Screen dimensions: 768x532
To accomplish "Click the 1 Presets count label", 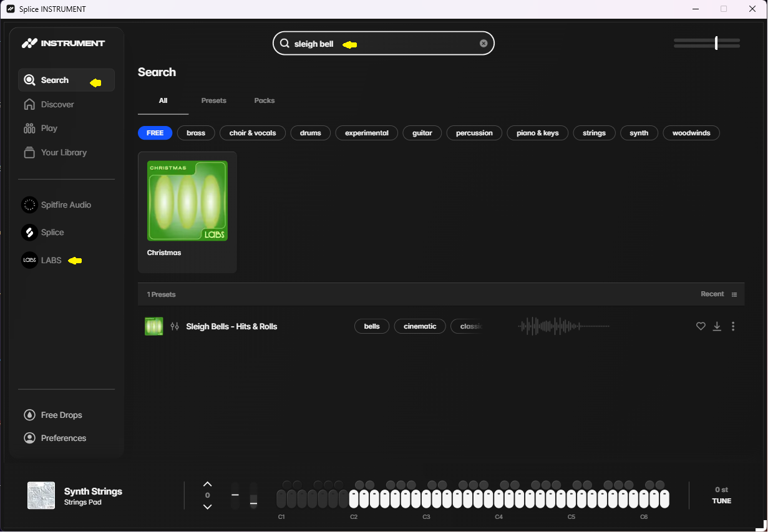I will point(161,294).
